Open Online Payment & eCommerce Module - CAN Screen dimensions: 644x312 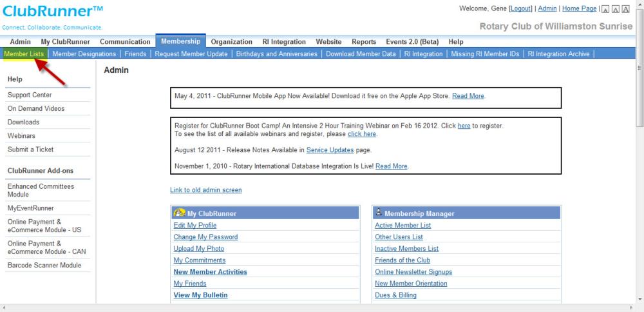tap(47, 248)
